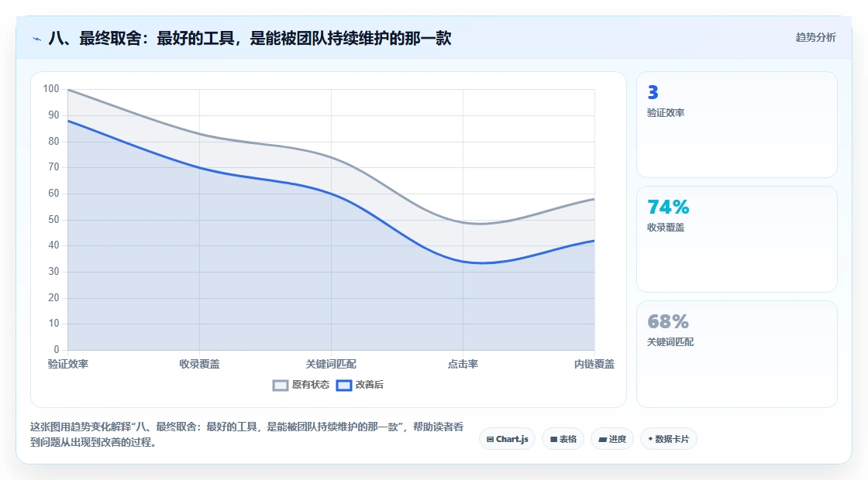Viewport: 868px width, 480px height.
Task: Click the lightning icon beside the title
Action: click(x=37, y=39)
